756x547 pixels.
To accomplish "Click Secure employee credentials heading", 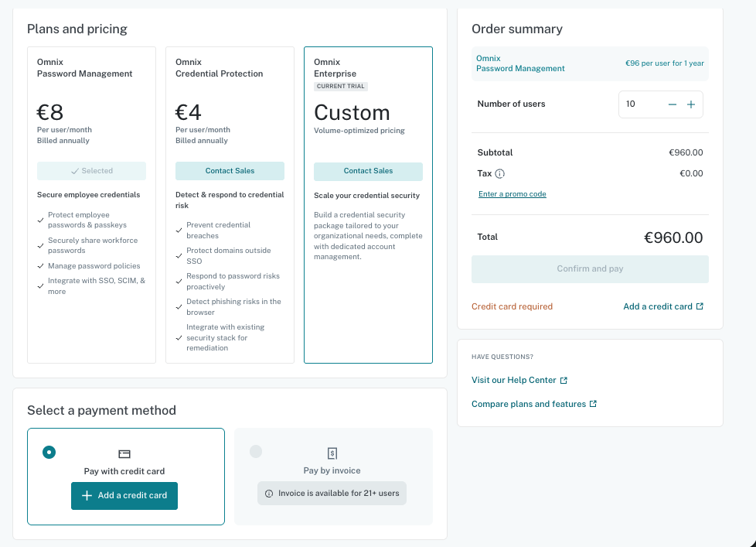I will [x=89, y=195].
